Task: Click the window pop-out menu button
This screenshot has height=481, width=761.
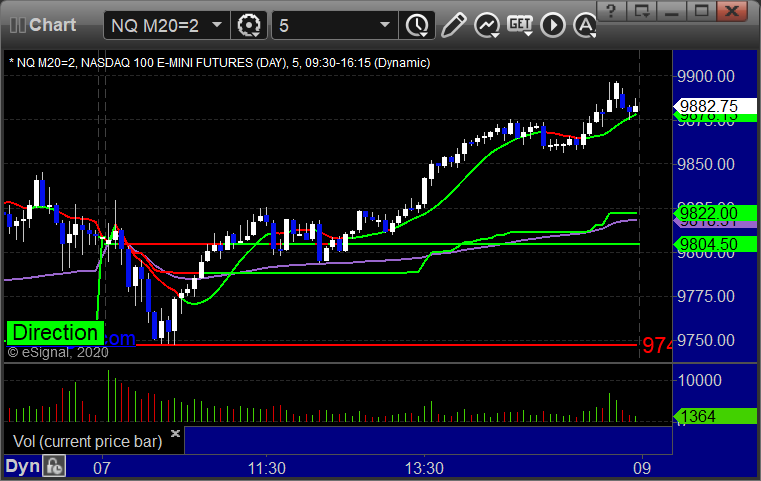Action: click(642, 11)
